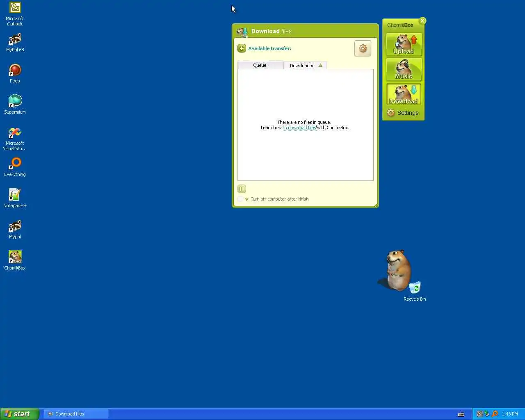Click the safely remove hardware tray icon
The height and width of the screenshot is (420, 525).
point(487,414)
